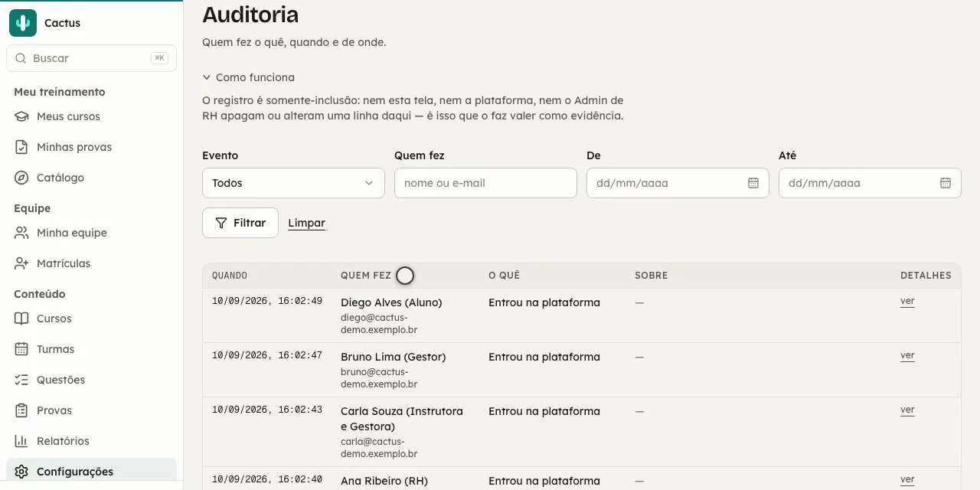The image size is (980, 490).
Task: Open Questões page
Action: [x=91, y=380]
